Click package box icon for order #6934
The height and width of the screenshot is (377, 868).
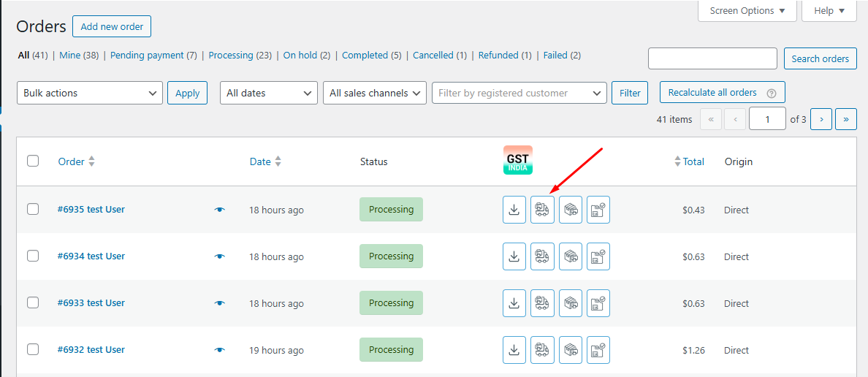click(571, 256)
